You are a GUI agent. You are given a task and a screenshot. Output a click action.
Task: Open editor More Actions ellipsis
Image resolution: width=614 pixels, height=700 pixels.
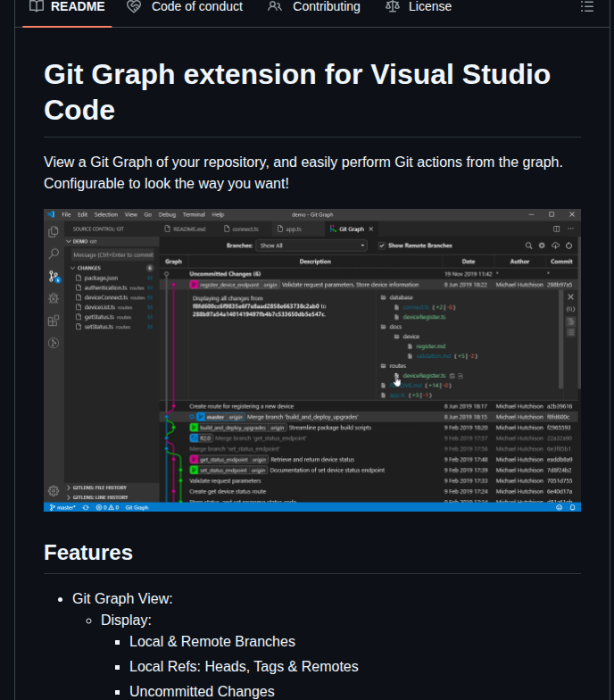point(571,229)
